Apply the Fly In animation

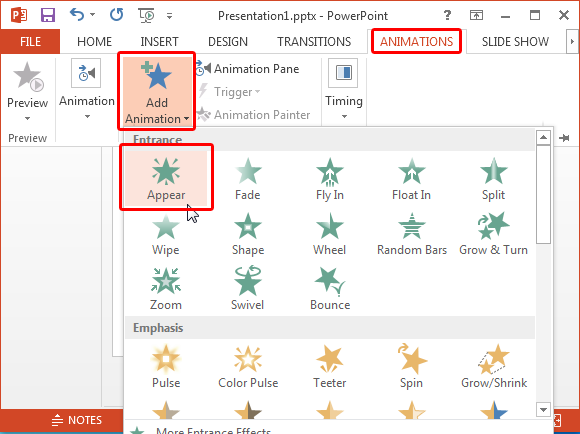tap(330, 178)
